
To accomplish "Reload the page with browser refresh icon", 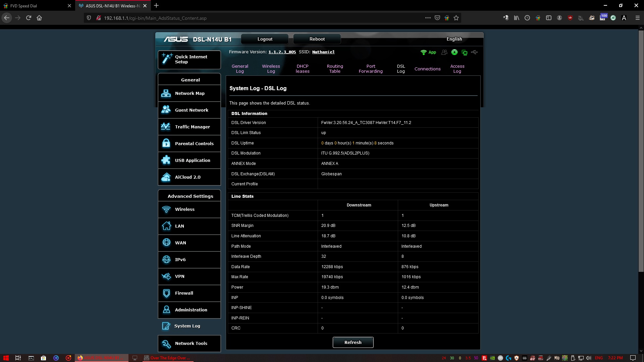I will 29,18.
